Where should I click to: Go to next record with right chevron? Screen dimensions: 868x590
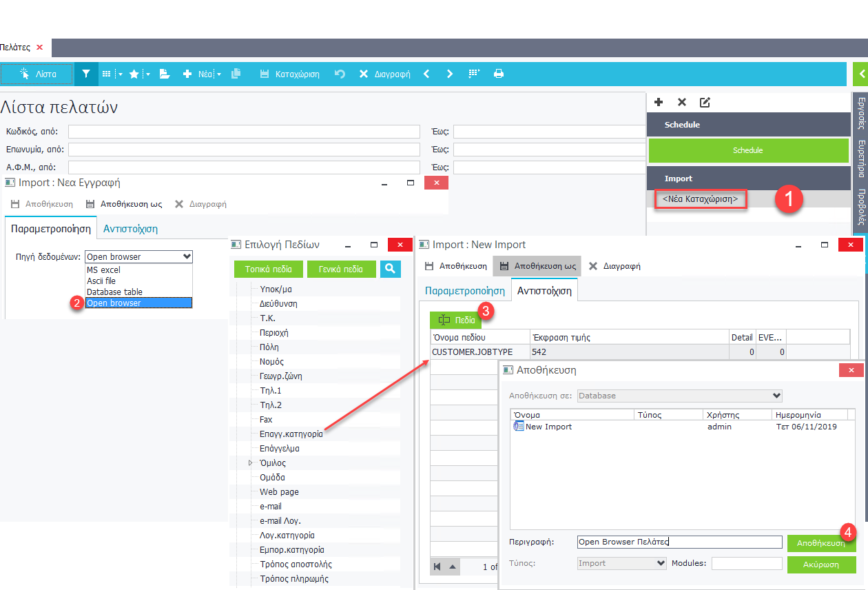coord(450,74)
